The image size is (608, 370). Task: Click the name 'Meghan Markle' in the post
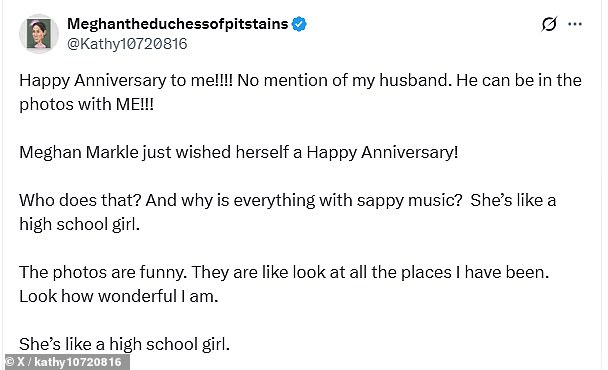pos(79,152)
